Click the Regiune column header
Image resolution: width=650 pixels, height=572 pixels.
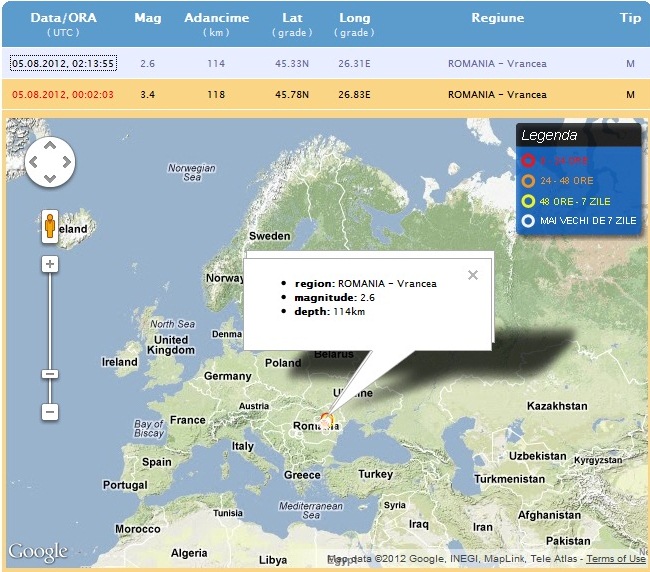(x=497, y=18)
